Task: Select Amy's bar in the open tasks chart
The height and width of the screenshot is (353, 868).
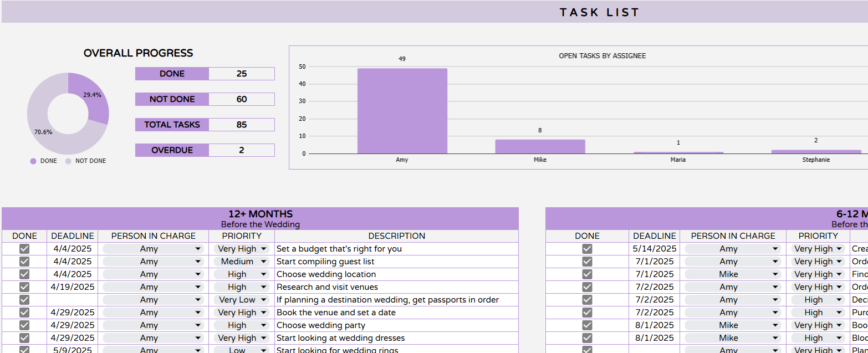Action: tap(402, 111)
